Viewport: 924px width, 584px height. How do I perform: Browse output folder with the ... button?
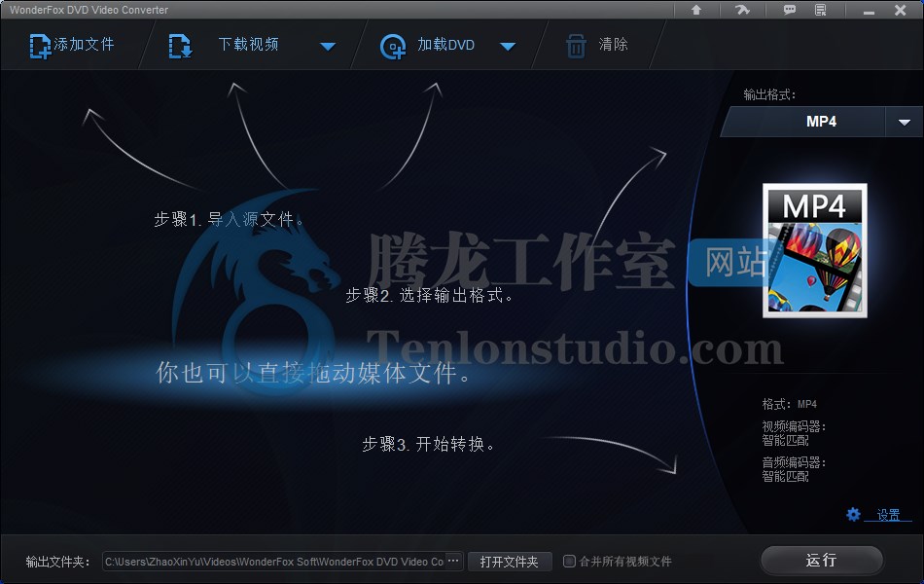454,561
